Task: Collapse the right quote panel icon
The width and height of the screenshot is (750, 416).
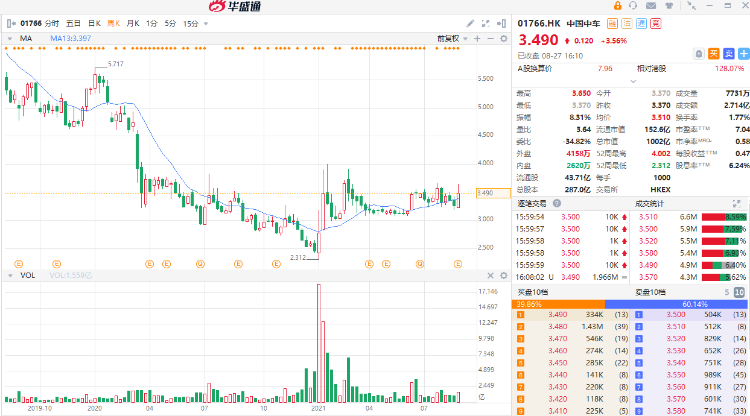Action: [x=501, y=23]
